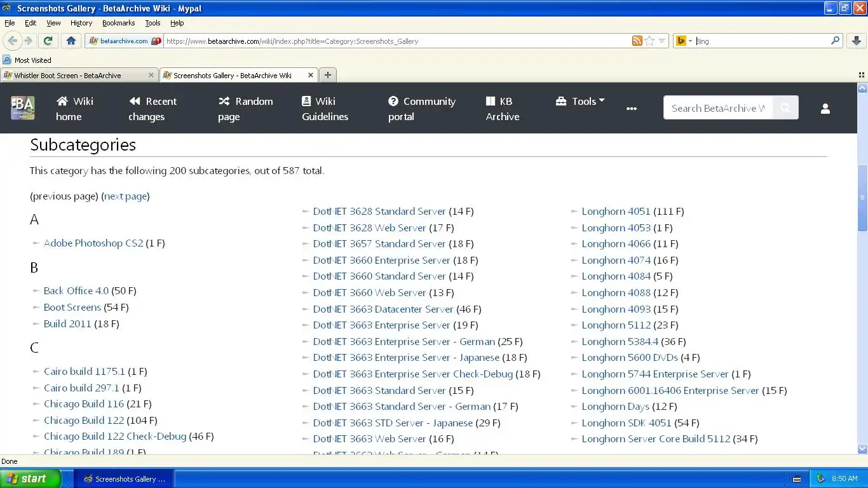Viewport: 868px width, 488px height.
Task: Click the search magnifier in Bing box
Action: click(835, 41)
